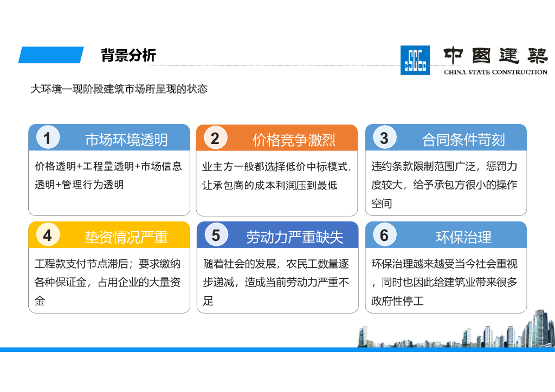Viewport: 555px width, 392px height.
Task: Click the 环保治理 header
Action: 463,237
